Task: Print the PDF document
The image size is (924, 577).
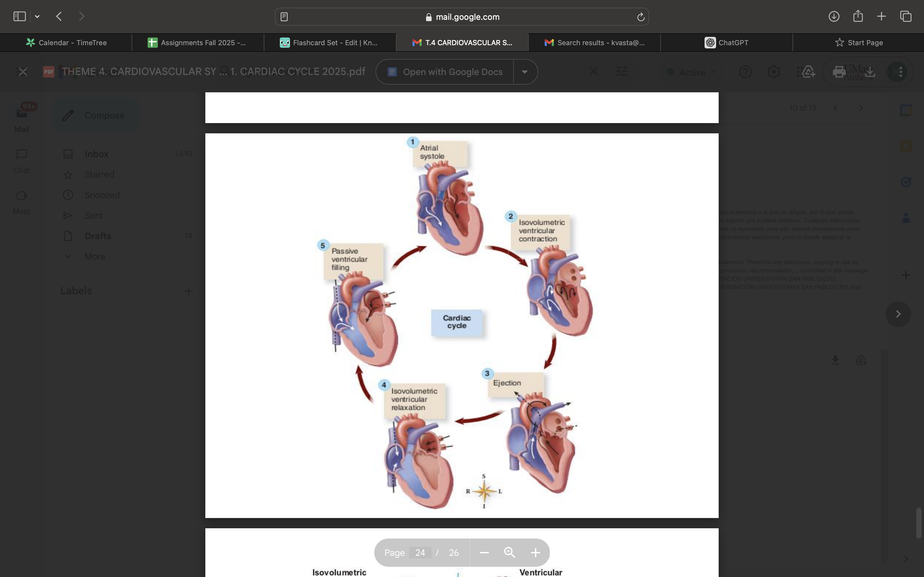Action: pyautogui.click(x=839, y=72)
